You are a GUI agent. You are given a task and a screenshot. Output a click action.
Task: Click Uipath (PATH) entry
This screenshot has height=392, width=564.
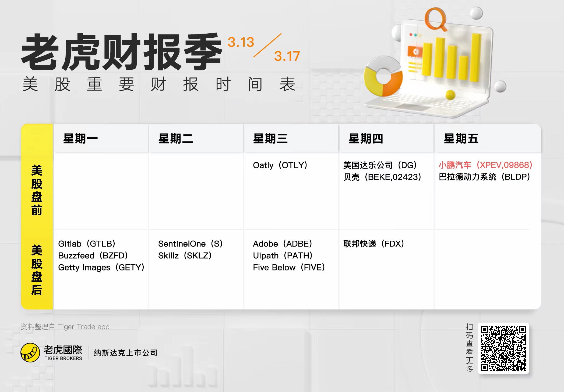(283, 255)
